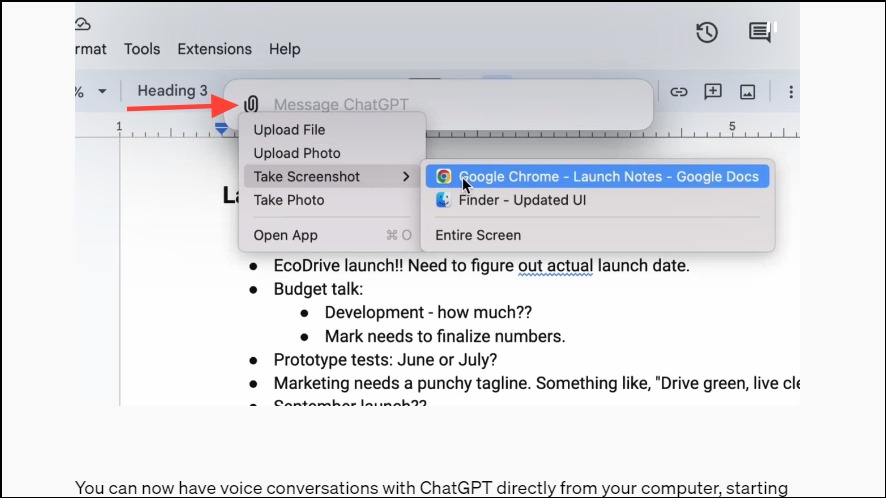Click the Finder icon in screenshot submenu

pos(444,200)
